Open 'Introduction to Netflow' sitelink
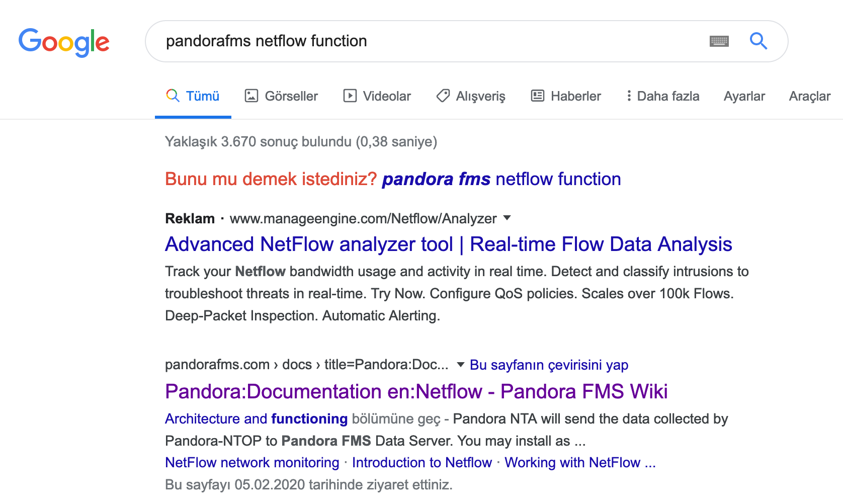Viewport: 843px width, 504px height. click(x=422, y=462)
